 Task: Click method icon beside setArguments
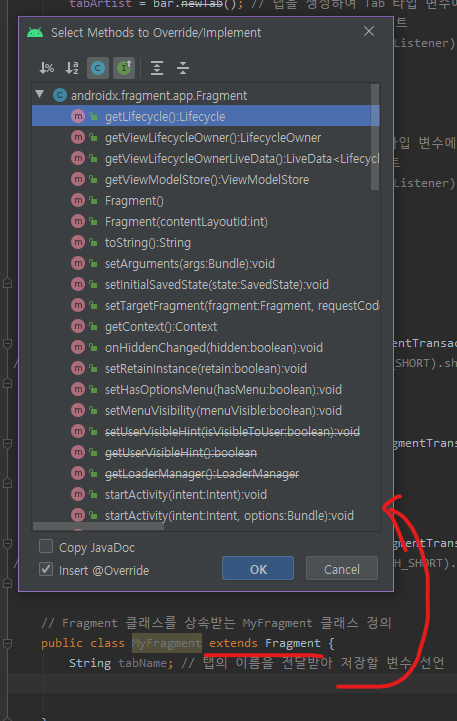point(78,263)
